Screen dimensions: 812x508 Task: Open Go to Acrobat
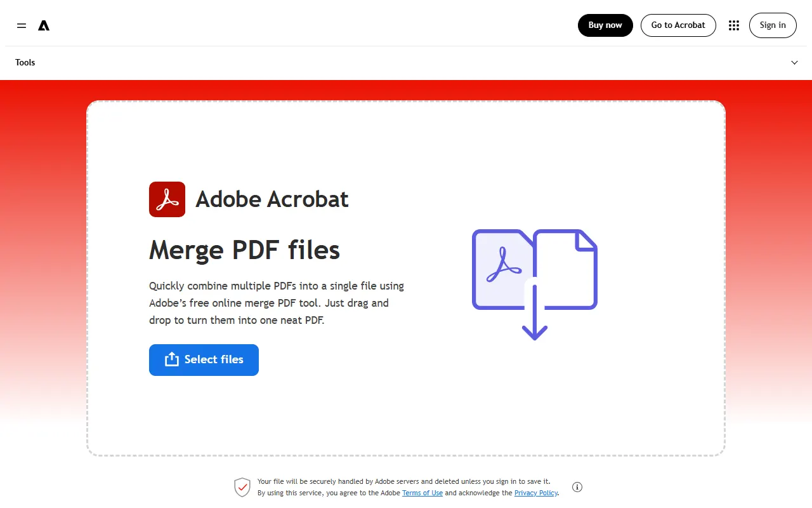(678, 25)
